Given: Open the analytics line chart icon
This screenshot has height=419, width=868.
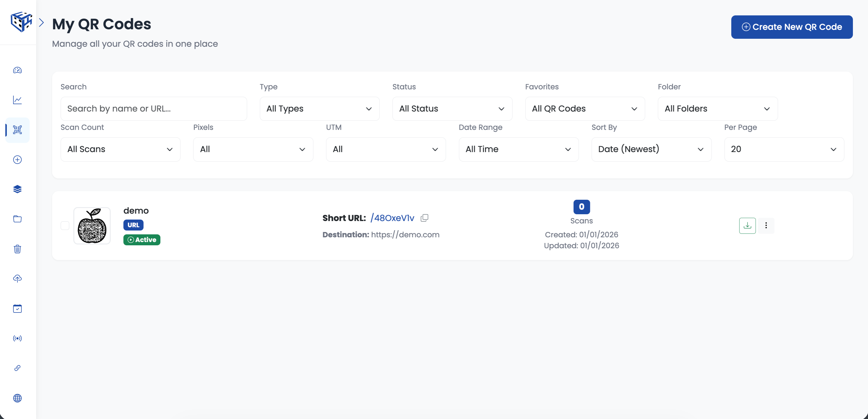Looking at the screenshot, I should [x=17, y=100].
